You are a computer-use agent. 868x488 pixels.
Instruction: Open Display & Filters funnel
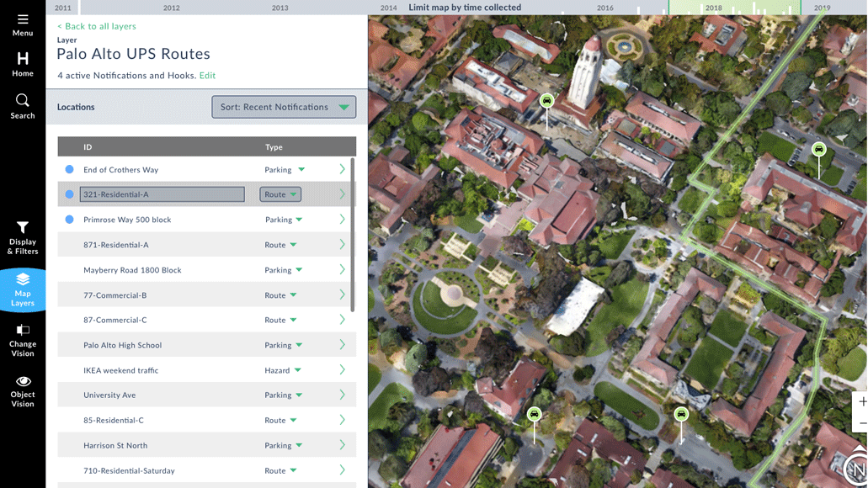click(23, 238)
